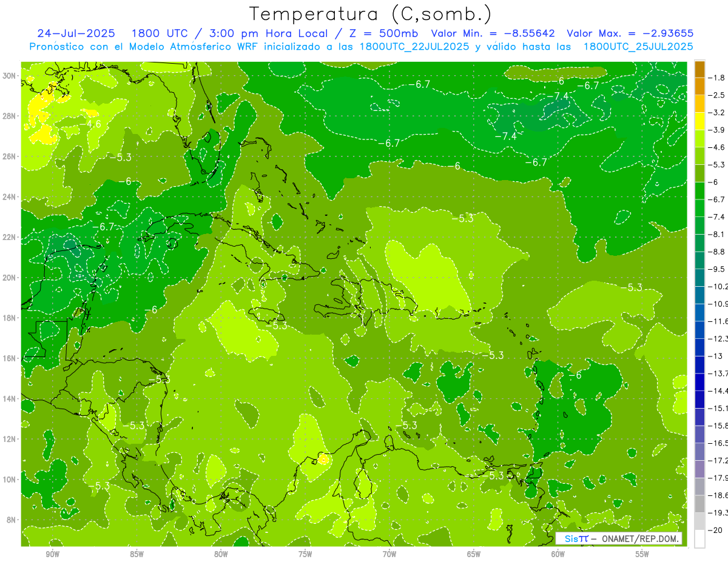This screenshot has height=562, width=728.
Task: Click the "30N" latitude axis label
Action: point(9,76)
